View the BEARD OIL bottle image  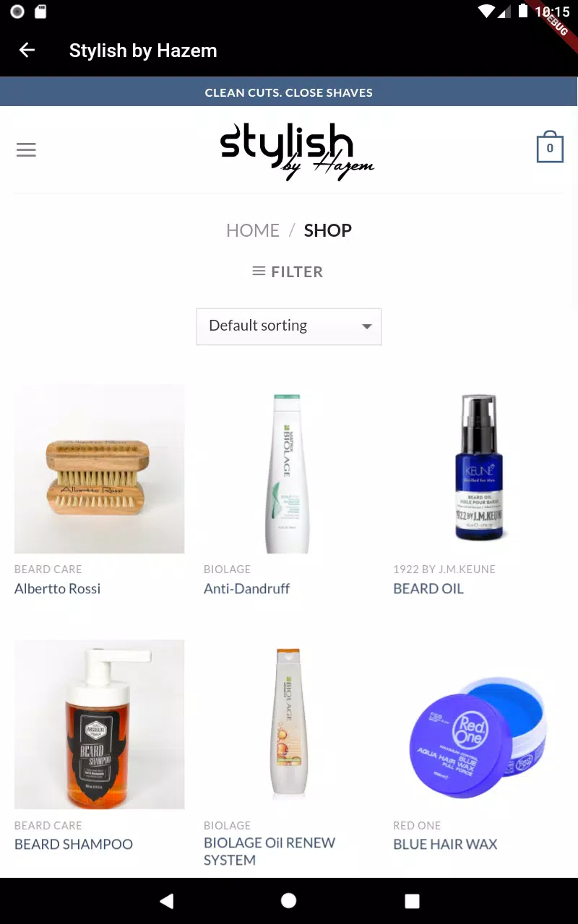point(478,468)
